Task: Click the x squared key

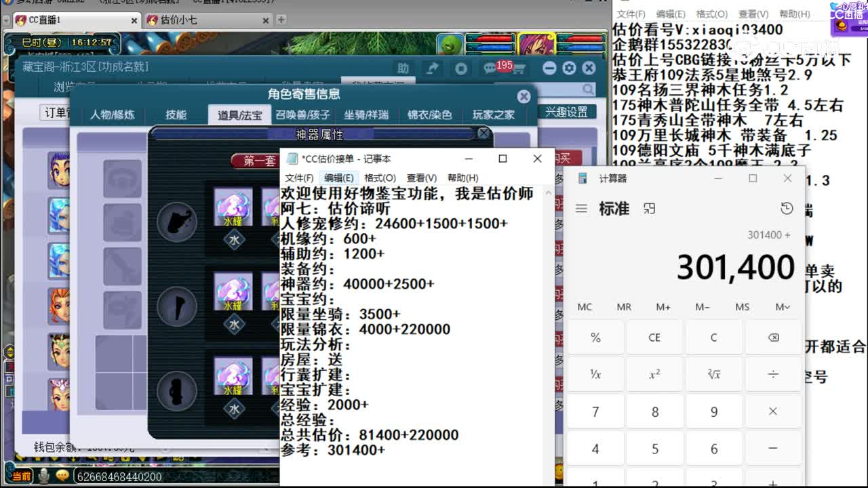Action: click(x=654, y=374)
